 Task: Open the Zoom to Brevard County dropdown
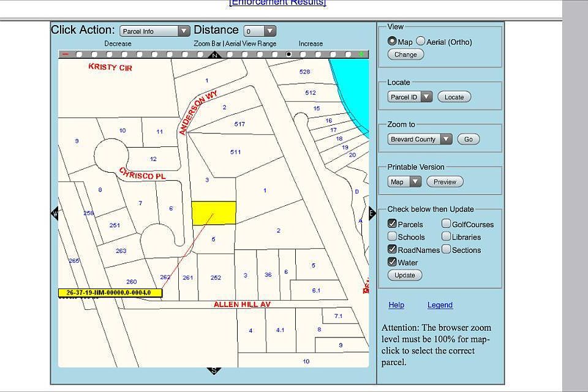click(x=420, y=139)
